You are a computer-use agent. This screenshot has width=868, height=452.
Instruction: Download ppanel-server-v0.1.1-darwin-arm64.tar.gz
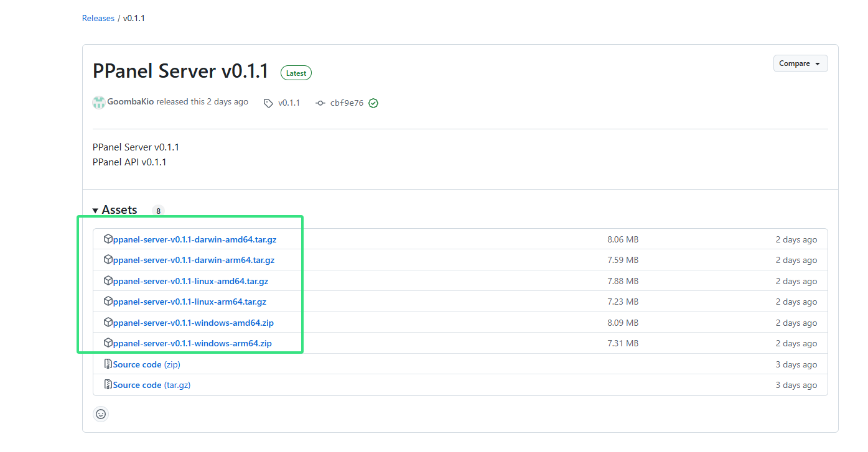(194, 260)
